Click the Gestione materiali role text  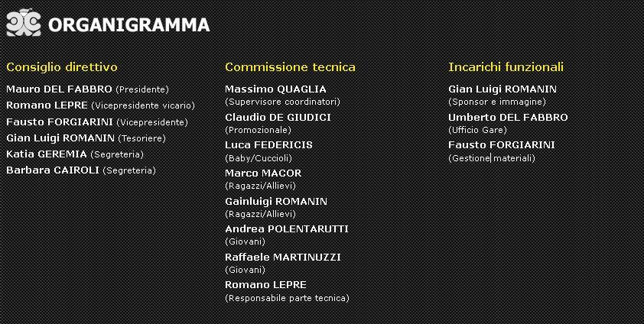coord(492,158)
